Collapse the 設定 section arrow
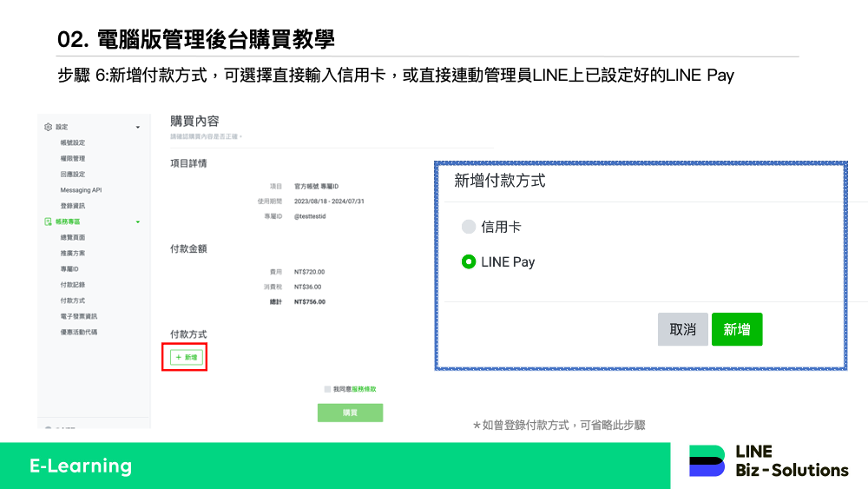The width and height of the screenshot is (868, 489). [138, 128]
